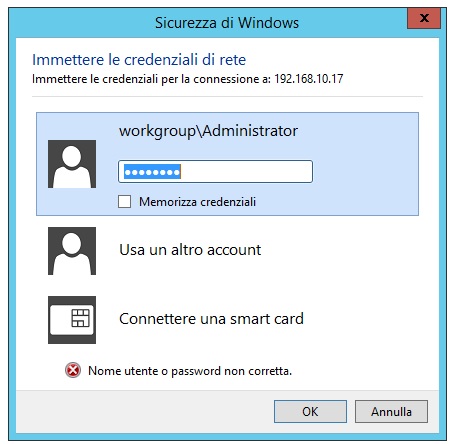Click the Immettere le credenziali di rete heading
This screenshot has width=454, height=444.
tap(139, 60)
